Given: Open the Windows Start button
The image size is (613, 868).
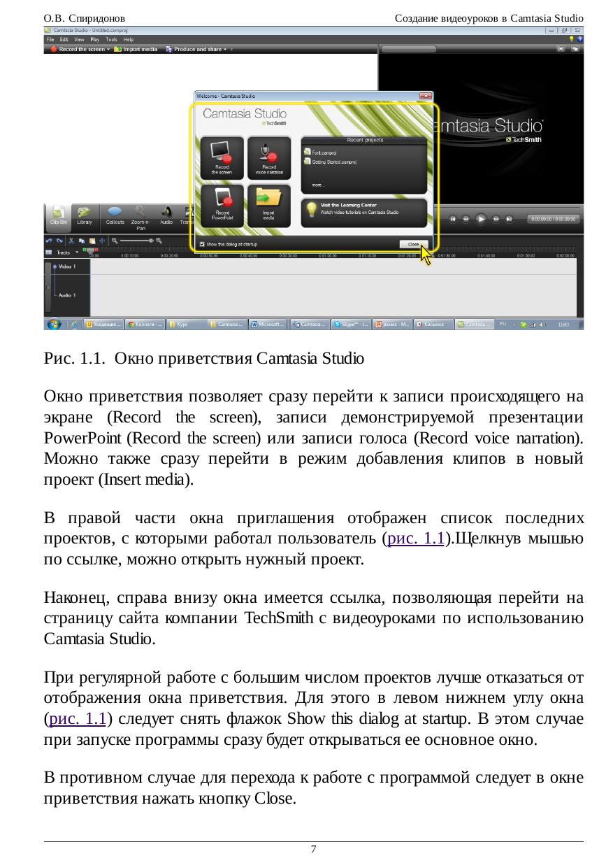Looking at the screenshot, I should click(x=53, y=325).
